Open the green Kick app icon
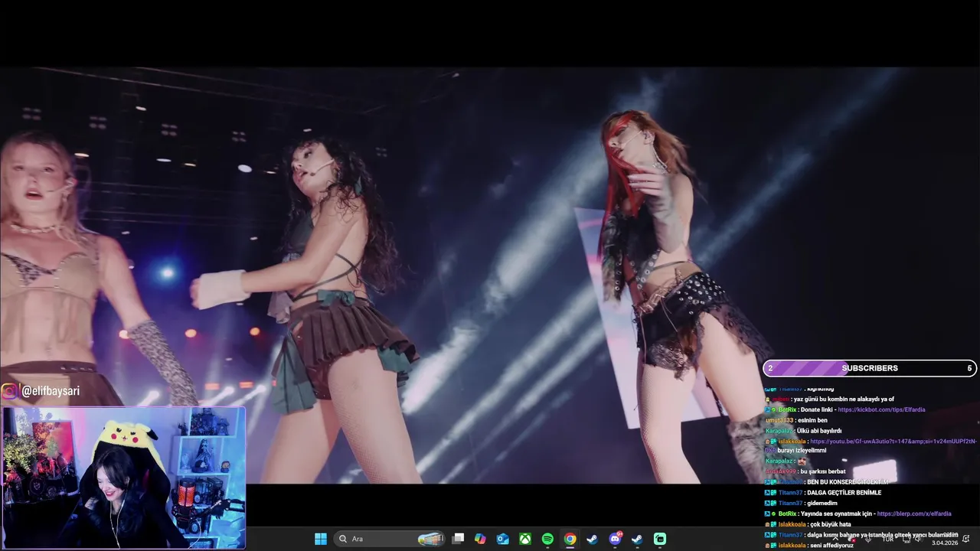 tap(660, 539)
